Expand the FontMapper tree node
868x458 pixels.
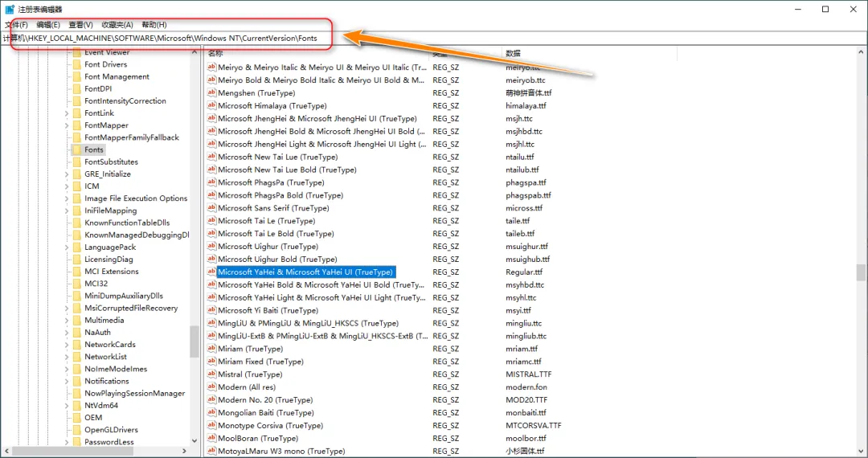pos(67,125)
